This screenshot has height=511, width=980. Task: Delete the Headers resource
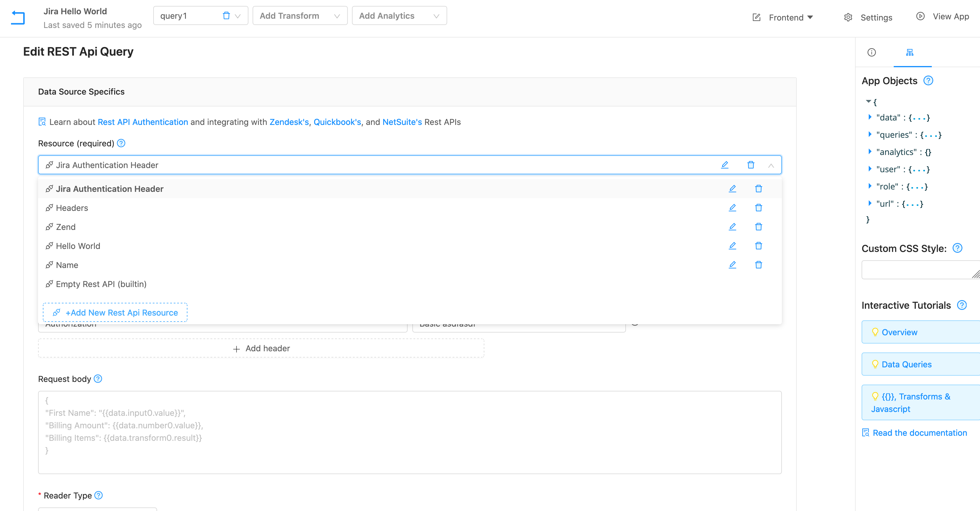[759, 208]
